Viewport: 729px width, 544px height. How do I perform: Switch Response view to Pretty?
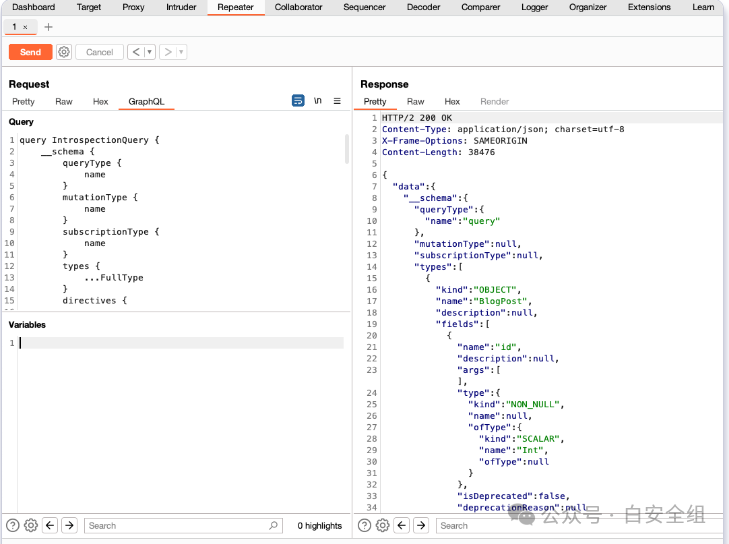[375, 101]
